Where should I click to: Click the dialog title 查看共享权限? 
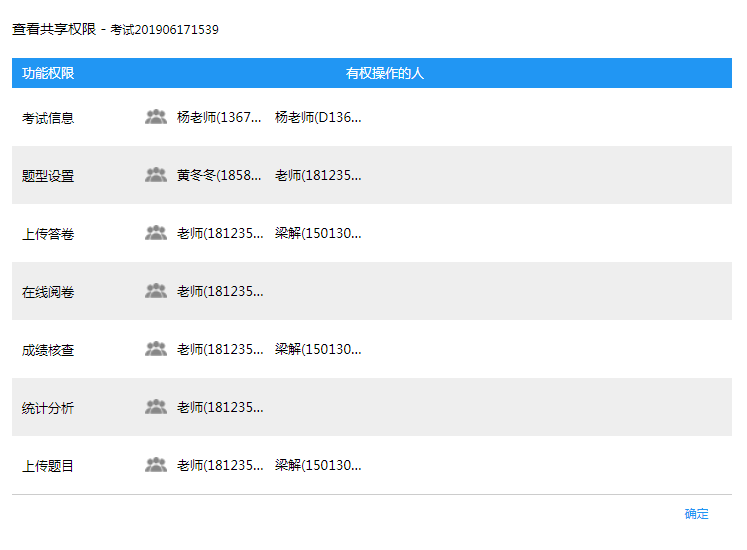tap(53, 30)
